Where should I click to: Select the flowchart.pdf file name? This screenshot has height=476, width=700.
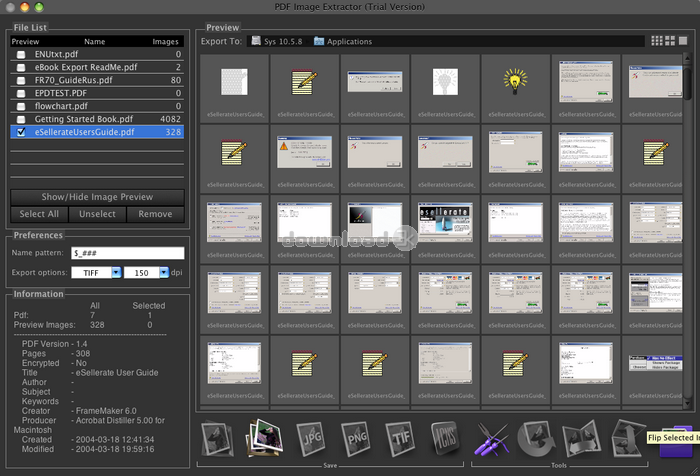click(x=61, y=106)
